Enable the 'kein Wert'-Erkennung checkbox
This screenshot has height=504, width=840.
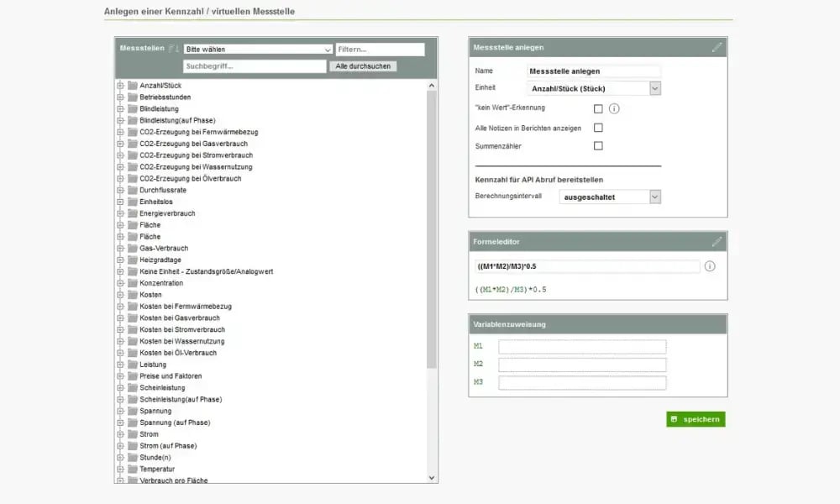point(599,108)
